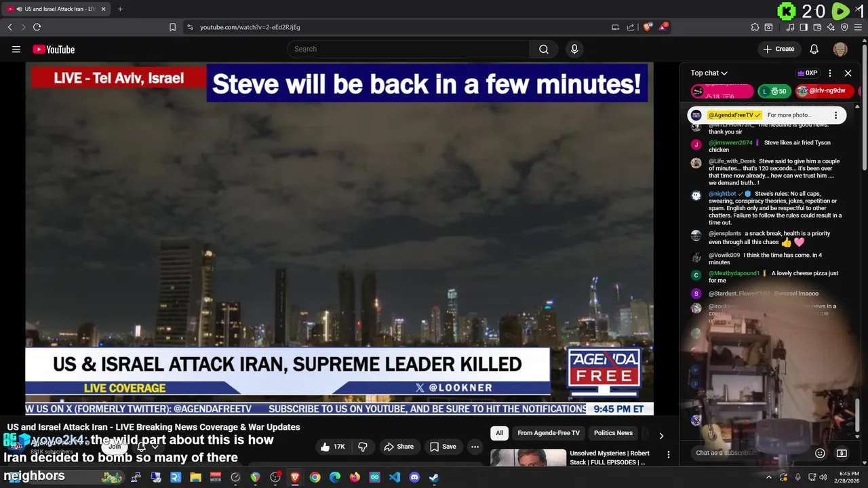Open the Rumble green play icon overlay

click(x=840, y=11)
